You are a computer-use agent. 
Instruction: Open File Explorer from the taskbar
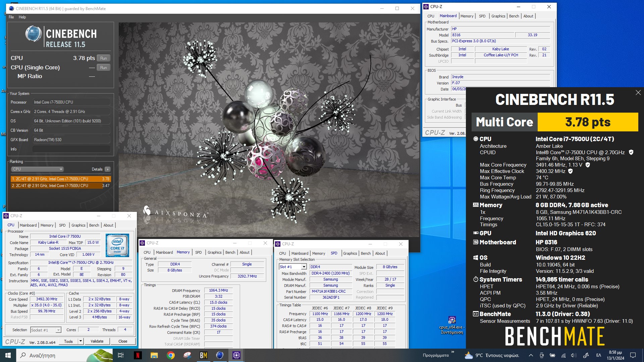pos(154,355)
